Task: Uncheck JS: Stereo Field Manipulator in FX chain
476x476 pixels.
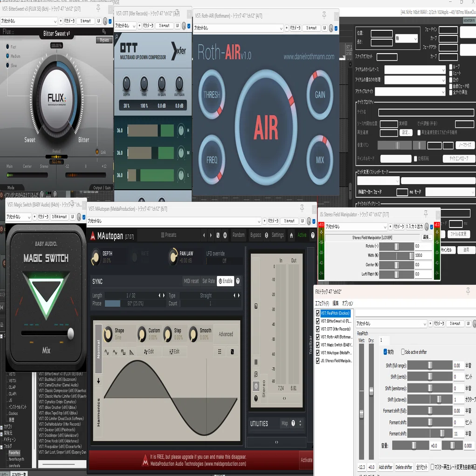Action: tap(317, 361)
